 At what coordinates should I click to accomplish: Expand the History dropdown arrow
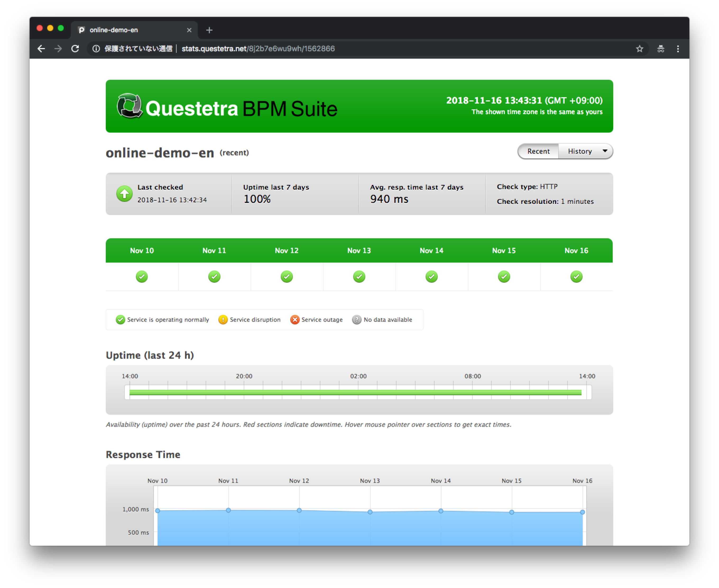click(x=605, y=151)
